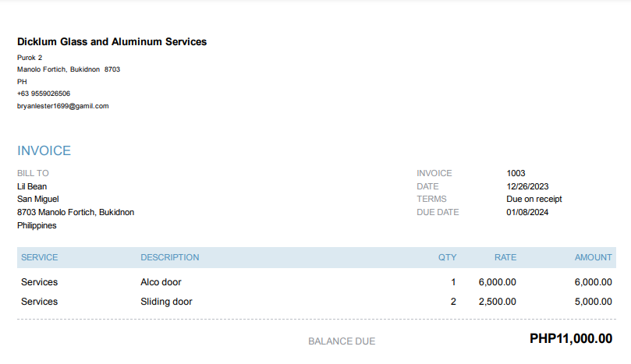
Task: Click the Alco door description
Action: (161, 282)
